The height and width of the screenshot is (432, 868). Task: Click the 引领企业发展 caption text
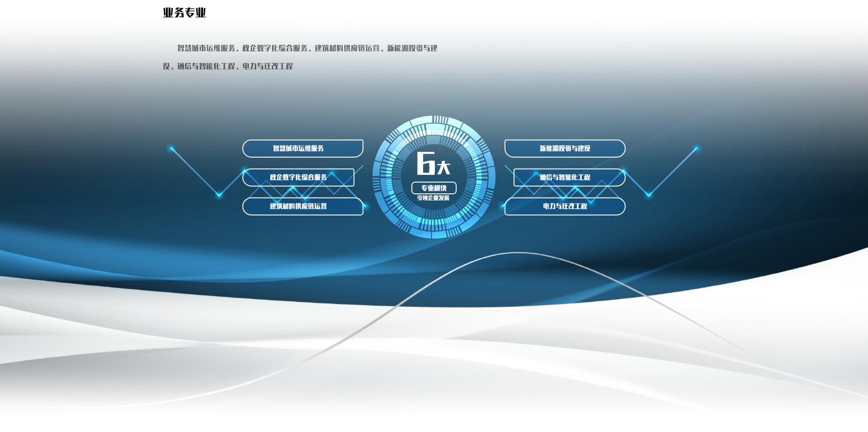(x=433, y=198)
